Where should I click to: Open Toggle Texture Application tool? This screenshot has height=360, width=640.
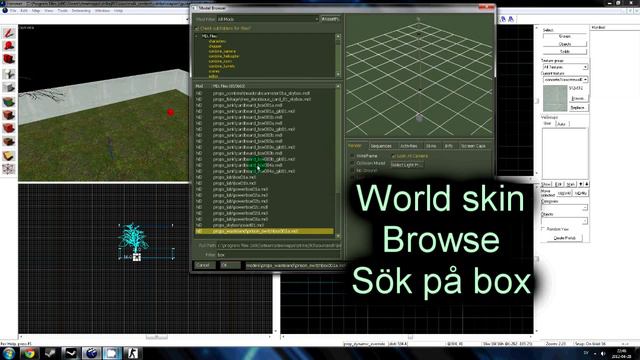click(9, 101)
